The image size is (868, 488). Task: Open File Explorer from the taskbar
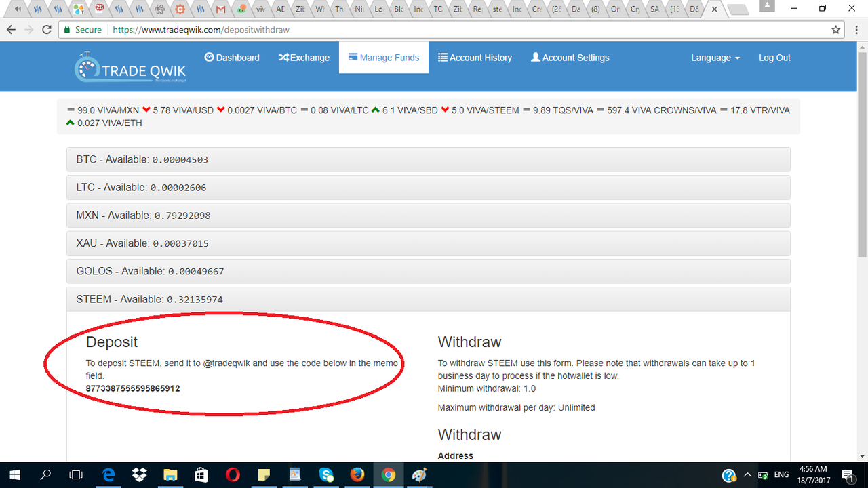point(170,475)
